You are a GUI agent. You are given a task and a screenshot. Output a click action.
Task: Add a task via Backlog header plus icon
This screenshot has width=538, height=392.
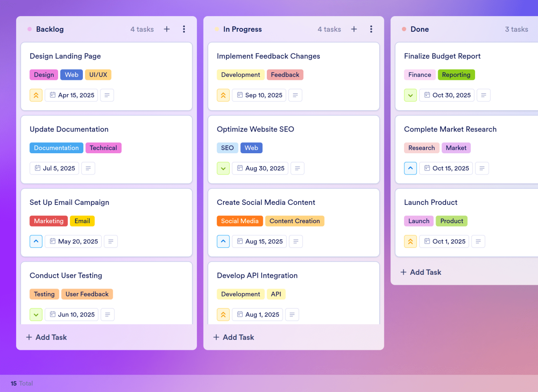coord(167,29)
